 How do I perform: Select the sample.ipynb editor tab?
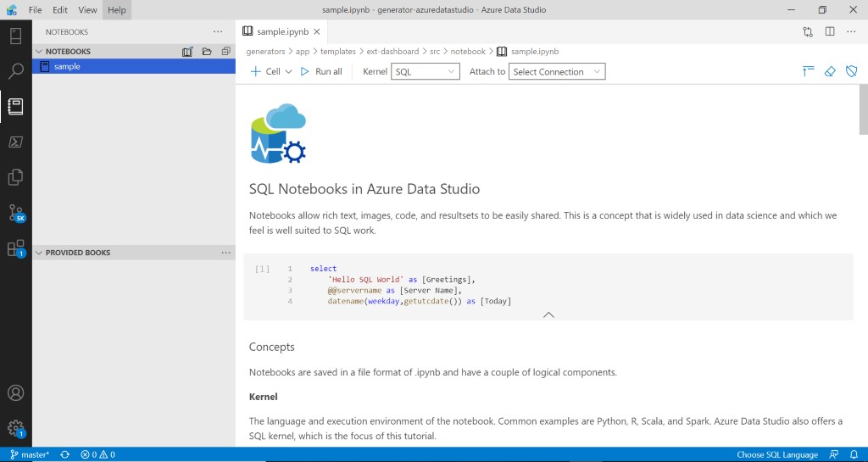click(x=282, y=32)
